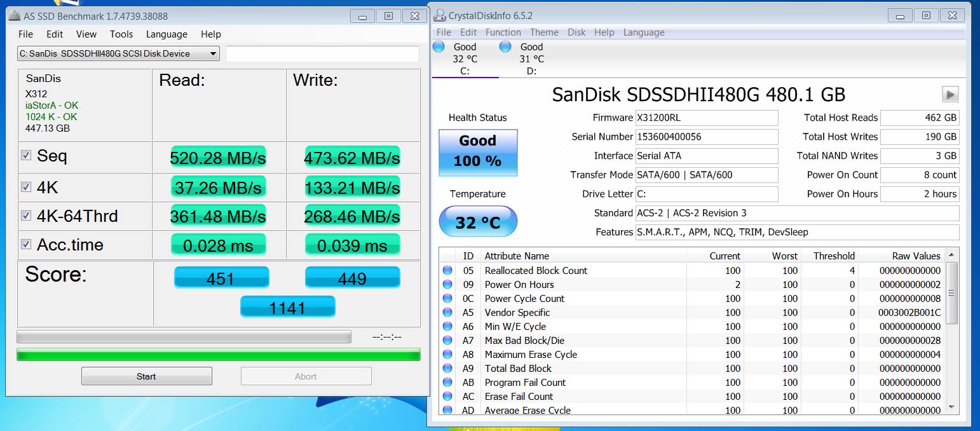Open the Disk menu in CrystalDiskInfo
Screen dimensions: 980x431
tap(576, 32)
